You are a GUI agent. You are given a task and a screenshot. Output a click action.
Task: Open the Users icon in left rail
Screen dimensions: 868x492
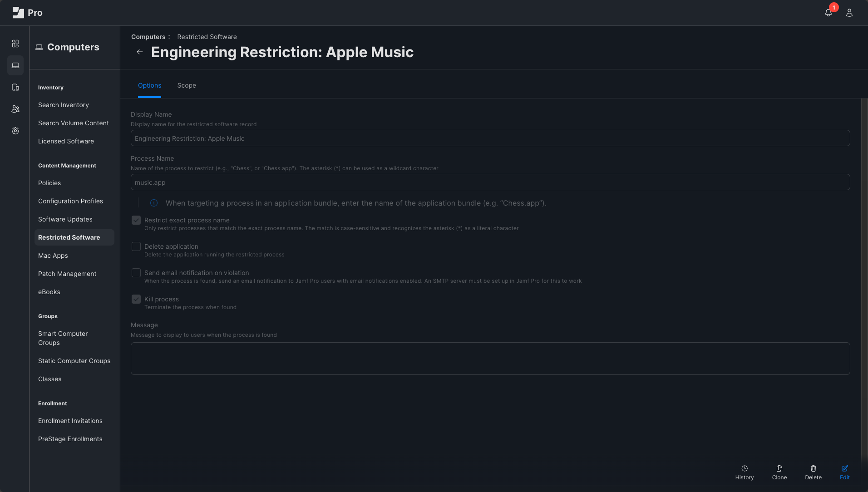pos(15,109)
